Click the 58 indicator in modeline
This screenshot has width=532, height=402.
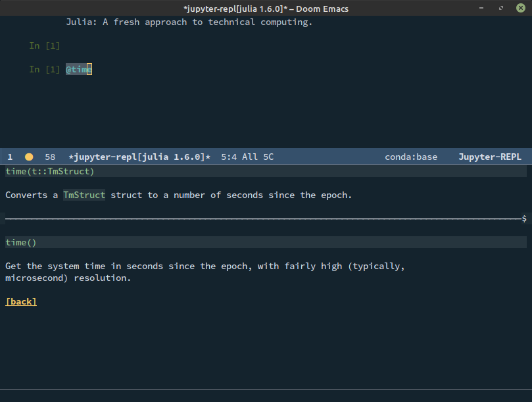[50, 157]
